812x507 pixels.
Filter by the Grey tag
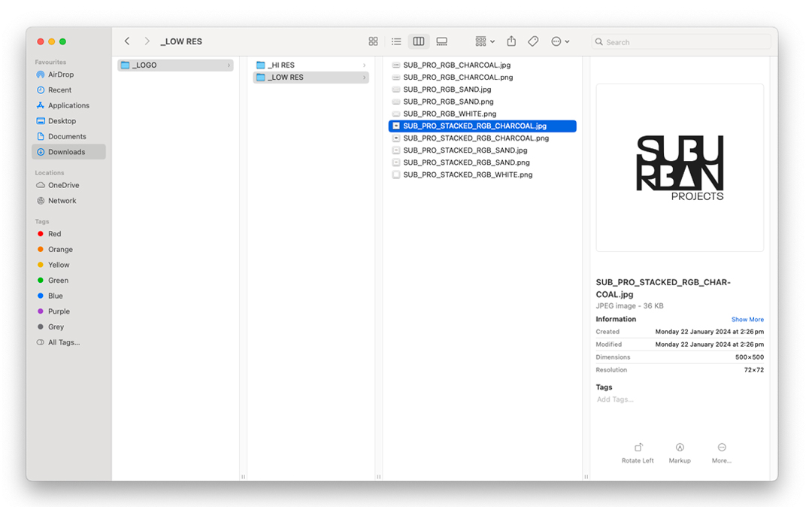coord(68,327)
